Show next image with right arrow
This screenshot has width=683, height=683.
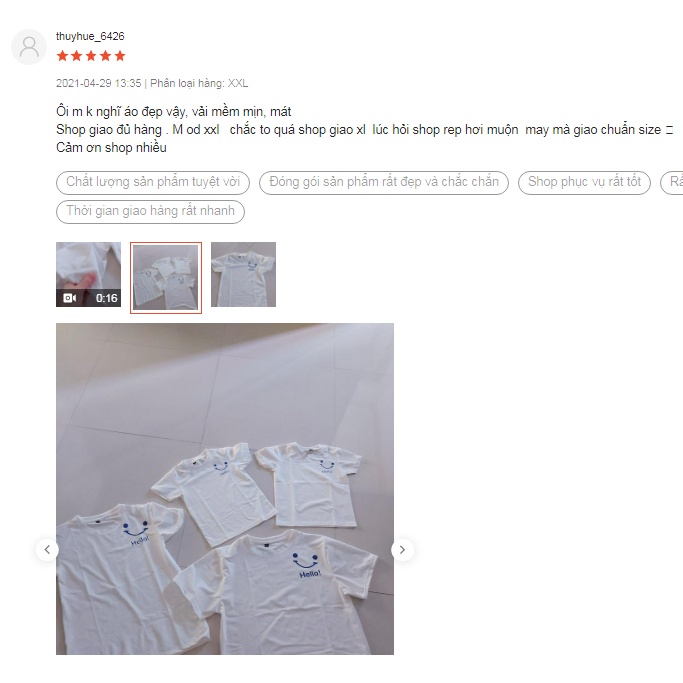tap(402, 550)
